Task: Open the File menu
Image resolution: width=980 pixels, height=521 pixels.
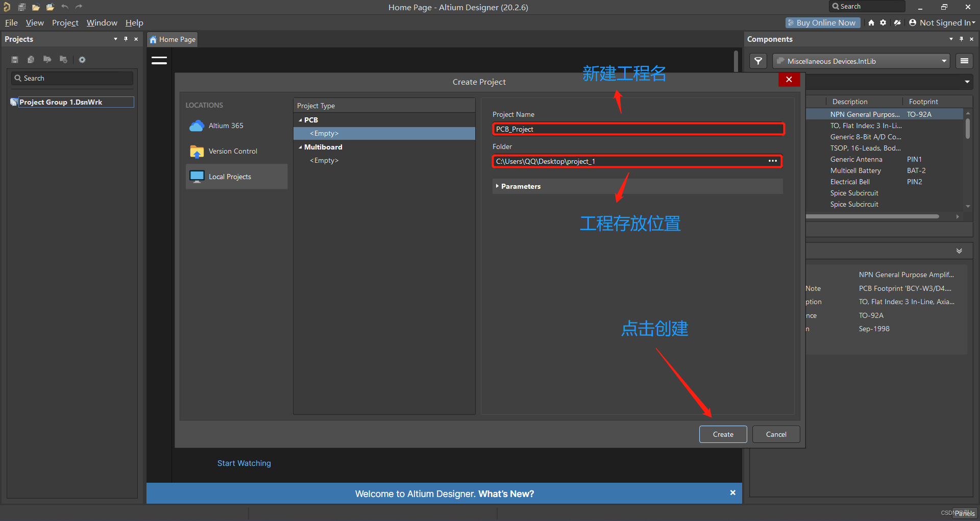Action: (x=11, y=23)
